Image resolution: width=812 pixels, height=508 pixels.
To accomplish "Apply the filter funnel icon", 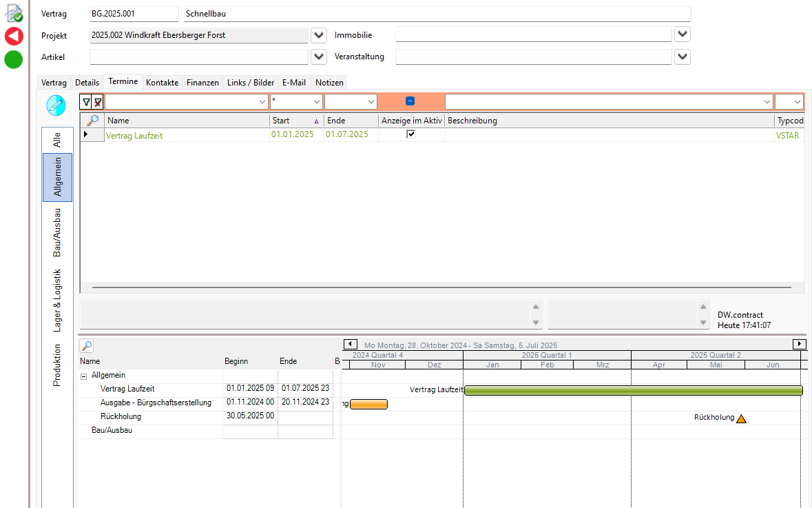I will coord(87,102).
